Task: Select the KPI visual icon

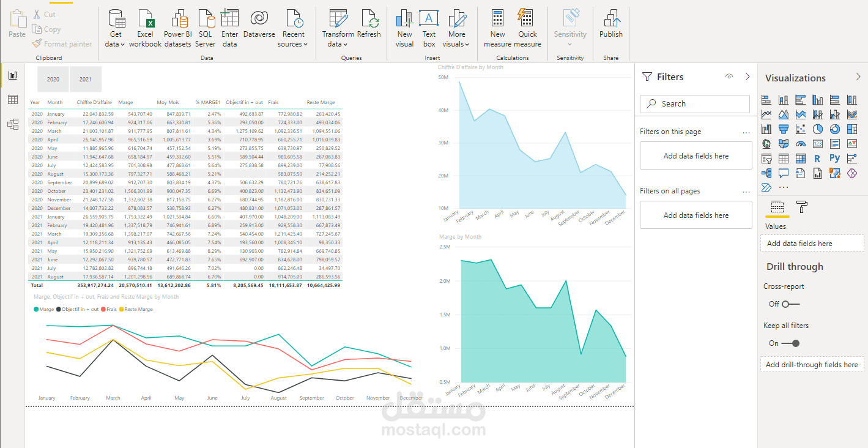Action: (x=852, y=144)
